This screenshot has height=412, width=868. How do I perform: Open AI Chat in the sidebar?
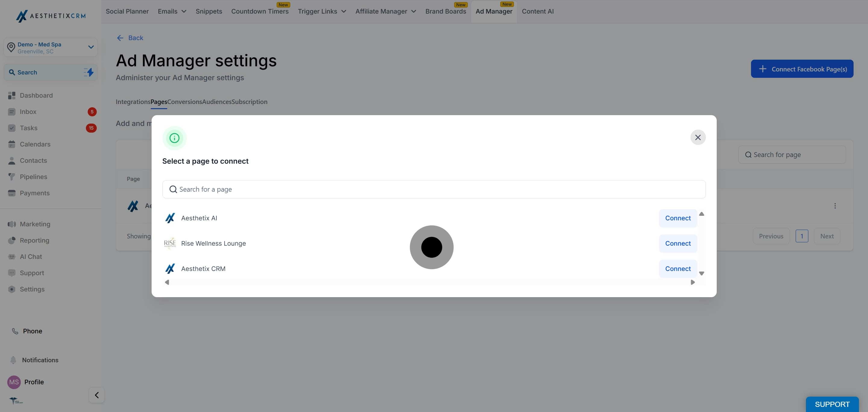(31, 257)
